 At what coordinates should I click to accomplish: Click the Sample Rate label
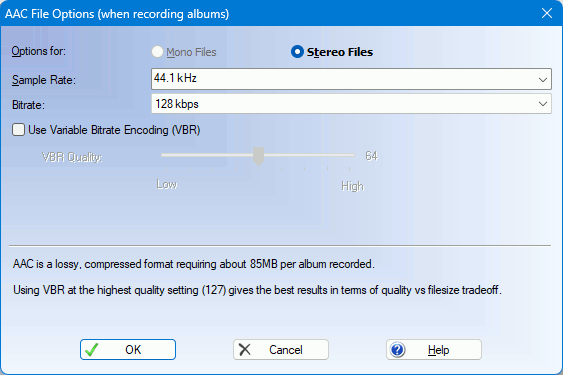point(44,80)
